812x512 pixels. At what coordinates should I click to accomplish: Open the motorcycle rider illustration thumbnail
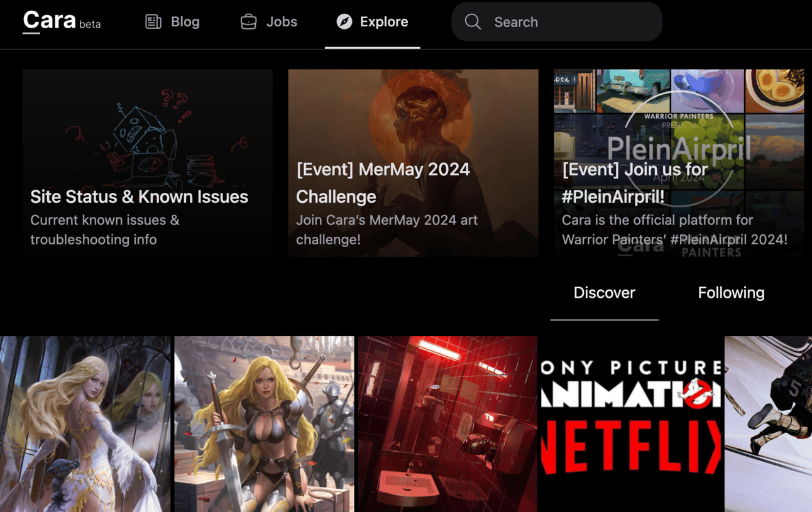tap(769, 424)
